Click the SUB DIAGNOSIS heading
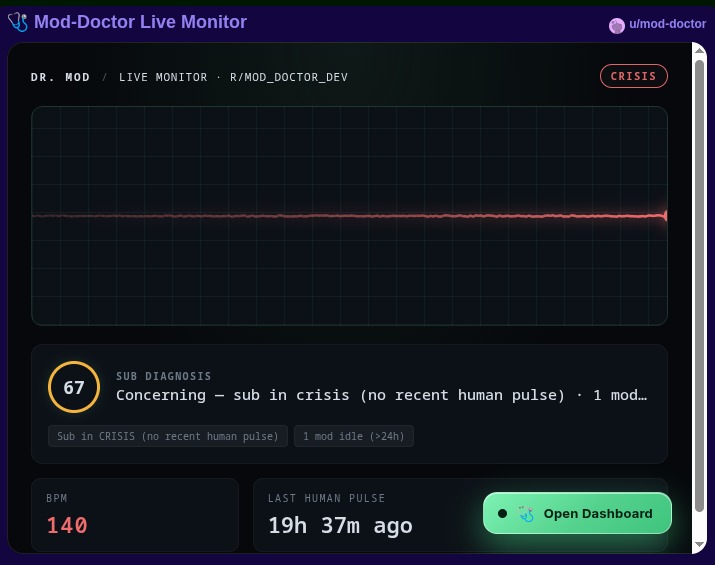This screenshot has height=565, width=715. pos(164,376)
